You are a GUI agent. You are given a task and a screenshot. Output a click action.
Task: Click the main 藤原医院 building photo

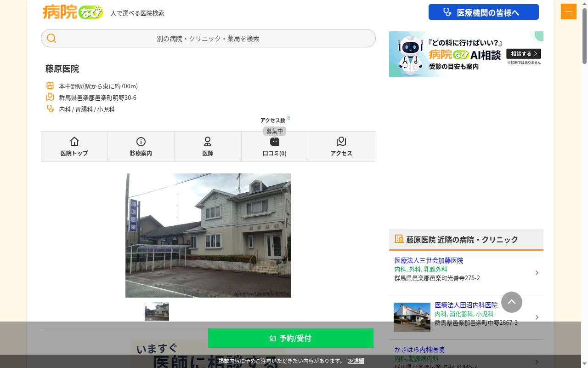tap(208, 236)
